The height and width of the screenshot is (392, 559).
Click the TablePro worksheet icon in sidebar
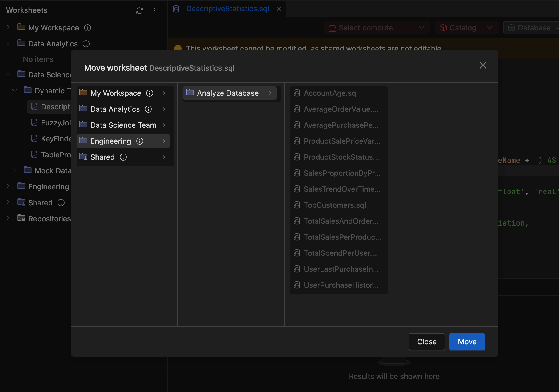coord(34,154)
